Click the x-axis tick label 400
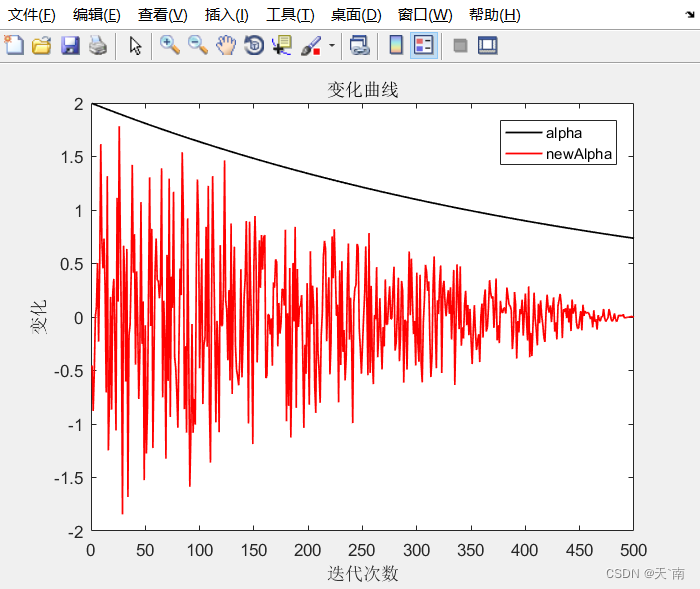 point(525,550)
